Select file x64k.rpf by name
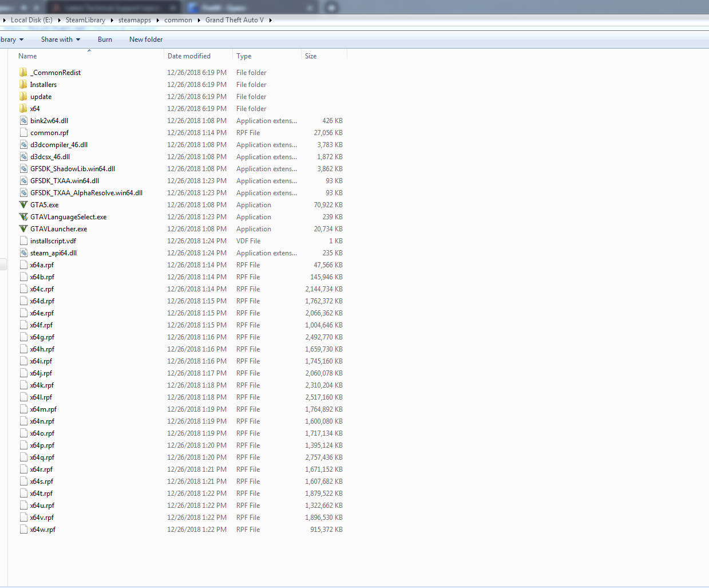The width and height of the screenshot is (709, 588). [x=42, y=385]
